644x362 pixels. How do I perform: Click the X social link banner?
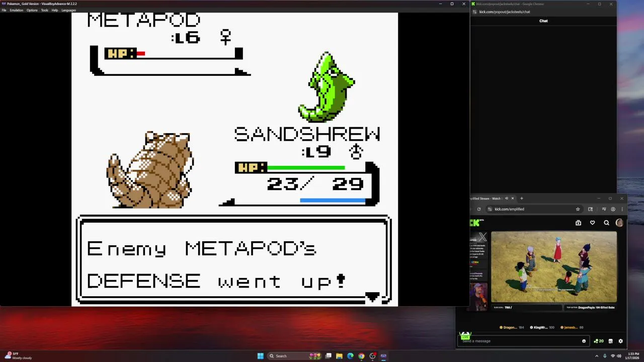[479, 237]
